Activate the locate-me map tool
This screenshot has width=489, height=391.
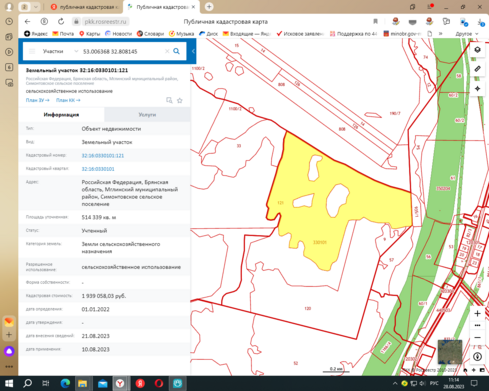[477, 89]
